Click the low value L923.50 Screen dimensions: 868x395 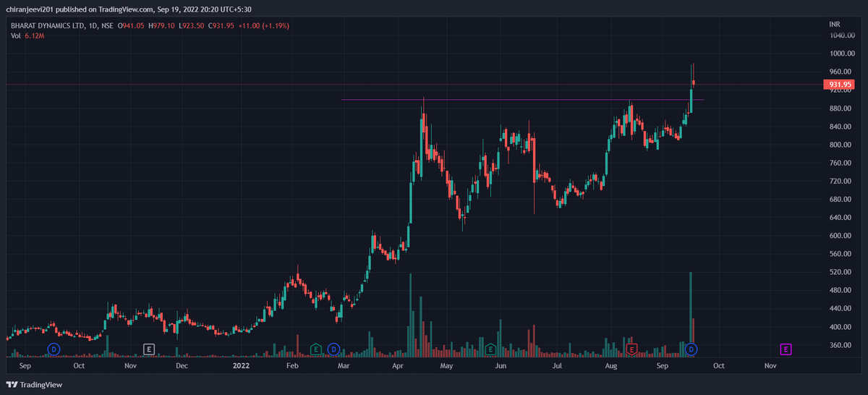[x=192, y=27]
